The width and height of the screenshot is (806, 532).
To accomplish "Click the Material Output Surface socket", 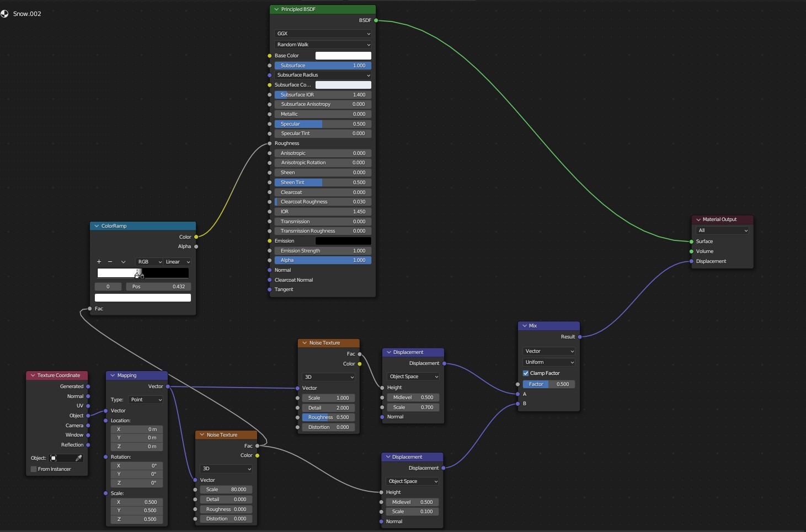I will coord(691,241).
